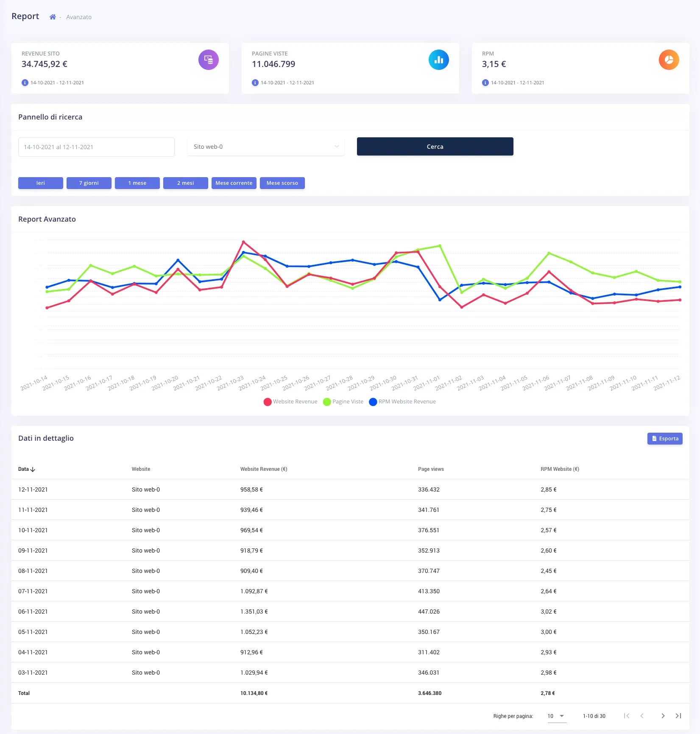Click the 1.351,03 € revenue cell
The width and height of the screenshot is (700, 734).
[254, 612]
